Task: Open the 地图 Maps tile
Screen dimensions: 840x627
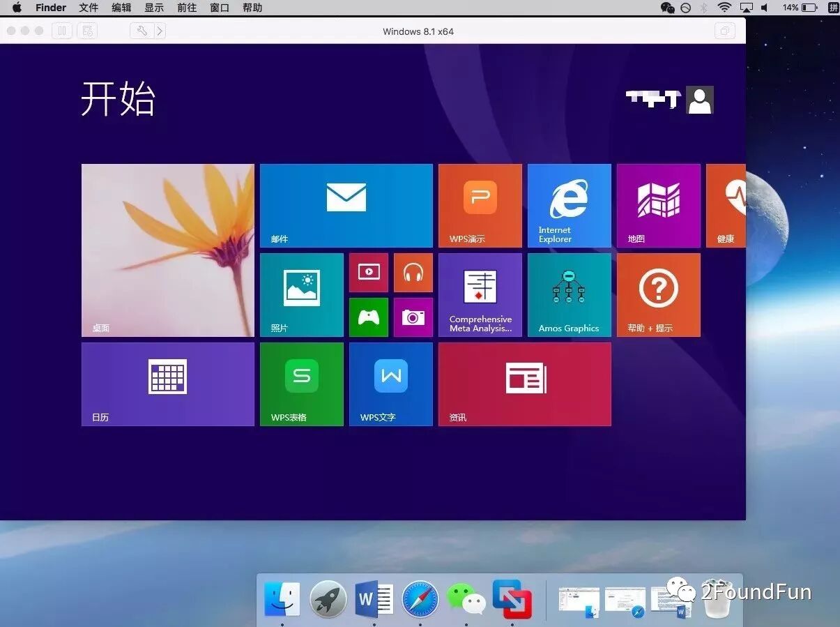Action: [659, 206]
